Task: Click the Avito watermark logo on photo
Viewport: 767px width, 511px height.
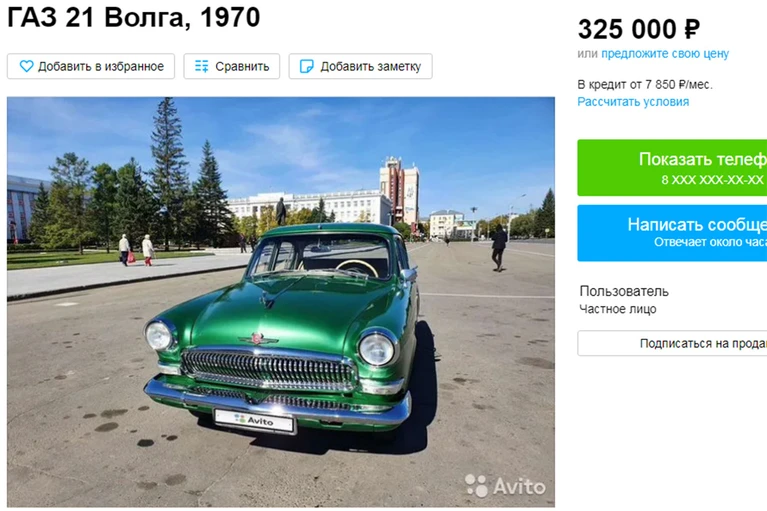Action: click(x=505, y=486)
